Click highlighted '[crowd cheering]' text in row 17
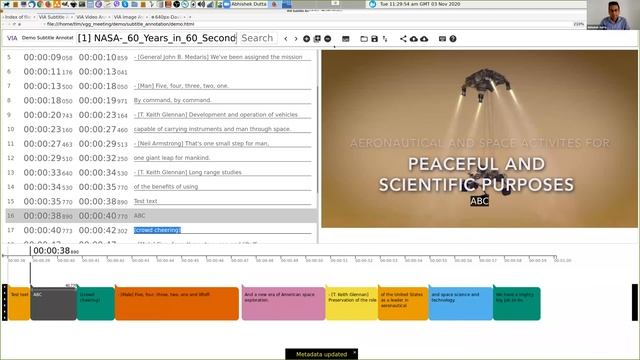This screenshot has width=640, height=360. coord(157,230)
